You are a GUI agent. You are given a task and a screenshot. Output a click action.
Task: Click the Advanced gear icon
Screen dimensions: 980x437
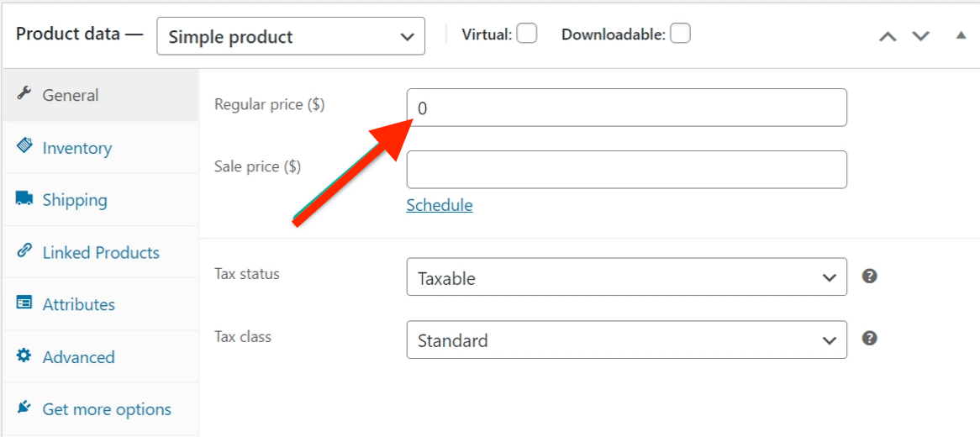click(x=24, y=355)
